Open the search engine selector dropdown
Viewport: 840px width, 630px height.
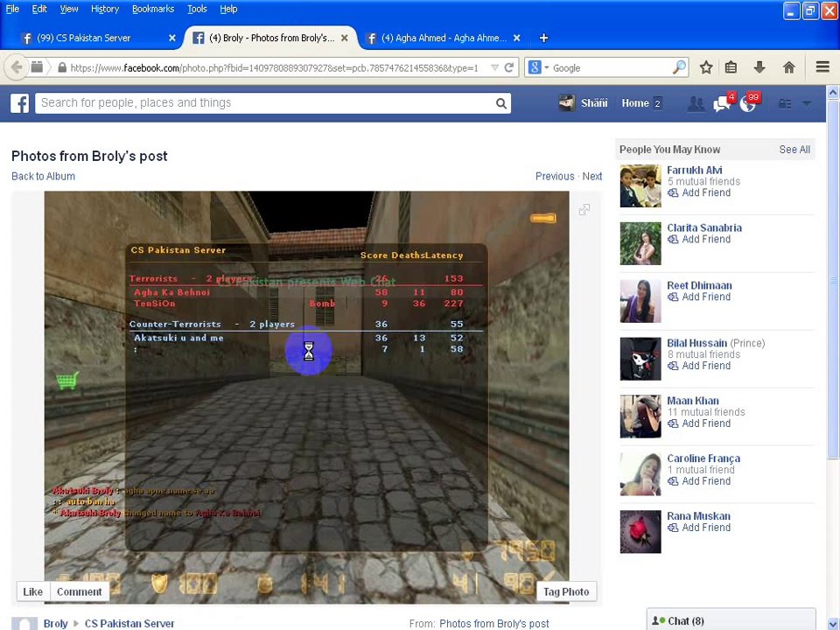(x=538, y=67)
